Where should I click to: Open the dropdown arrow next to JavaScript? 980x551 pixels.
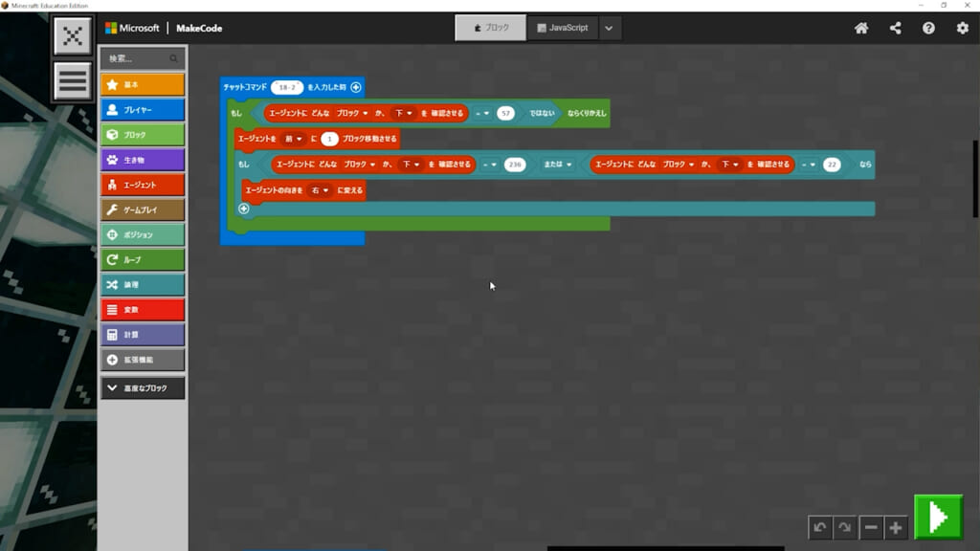point(610,28)
